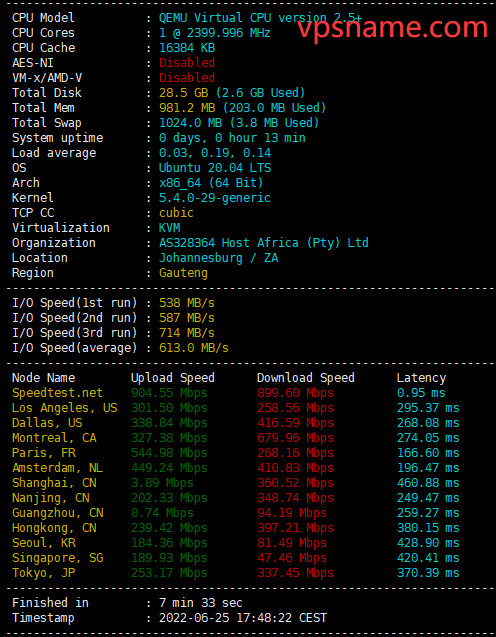Click the 3rd run I/O speed 714 MB/s
This screenshot has width=496, height=637.
click(187, 333)
